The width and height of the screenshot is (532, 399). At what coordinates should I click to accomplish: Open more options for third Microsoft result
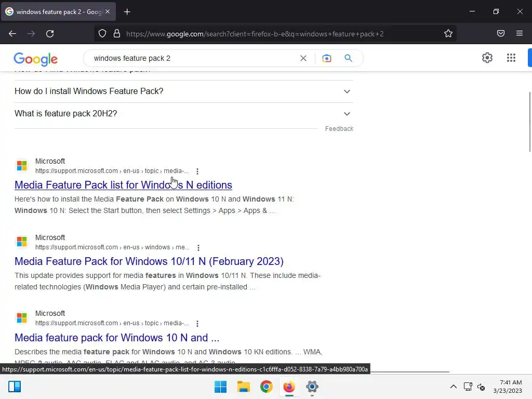[x=197, y=324]
